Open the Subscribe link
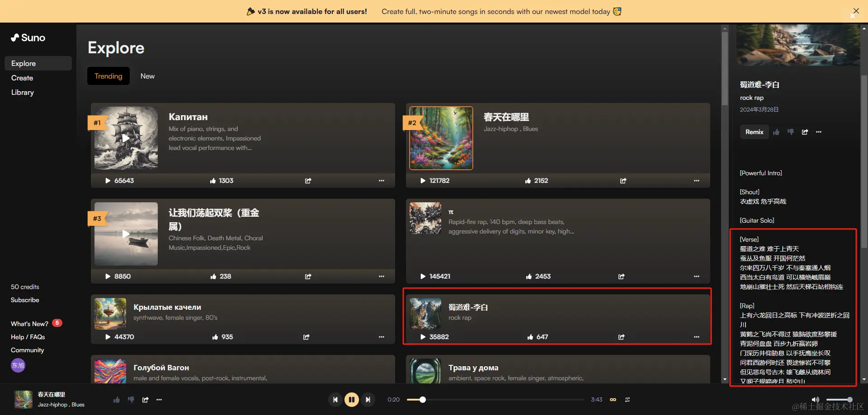The height and width of the screenshot is (415, 868). pyautogui.click(x=25, y=300)
